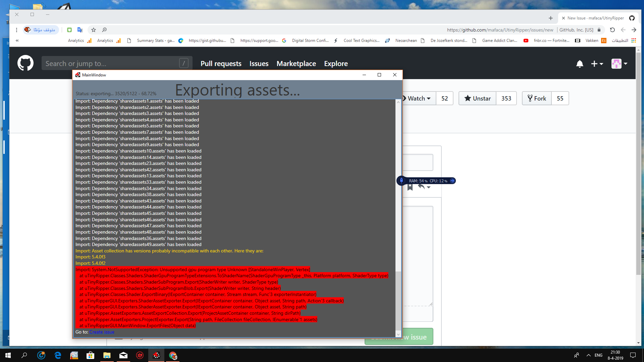
Task: Click the green shield extension icon
Action: 69,30
